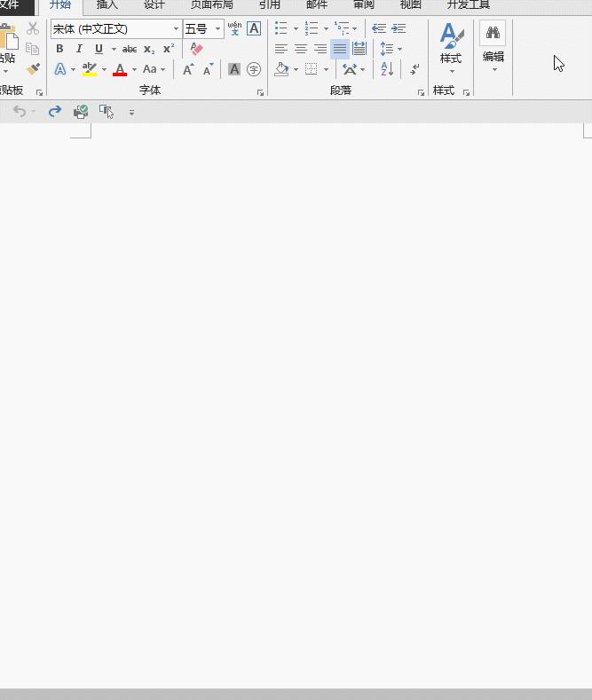Center-align text with the Center icon
Viewport: 592px width, 700px height.
click(301, 49)
